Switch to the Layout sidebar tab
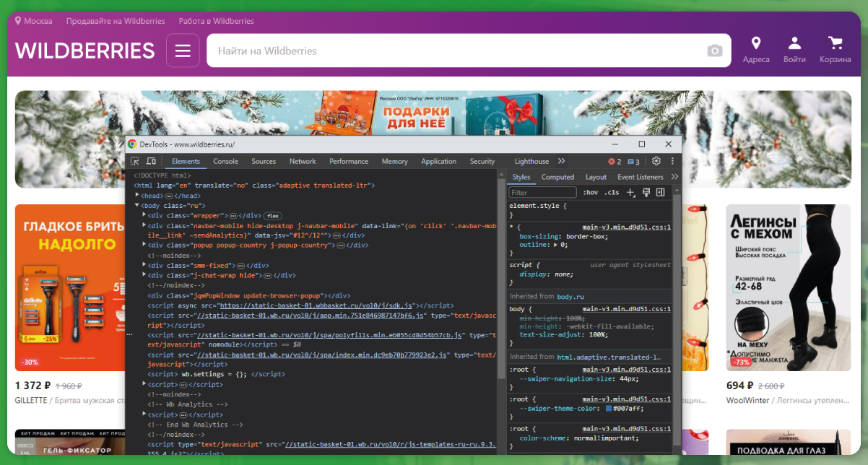This screenshot has height=465, width=868. (596, 177)
